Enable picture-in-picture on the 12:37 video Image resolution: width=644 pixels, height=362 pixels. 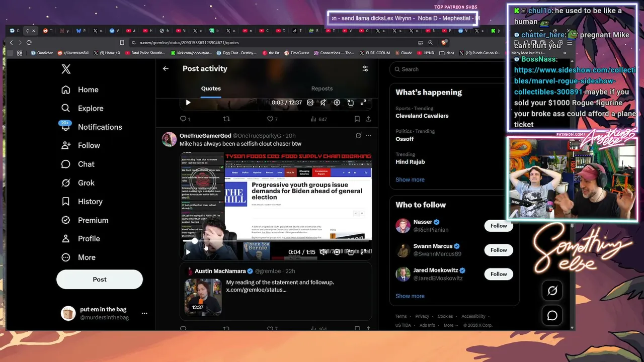tap(350, 103)
